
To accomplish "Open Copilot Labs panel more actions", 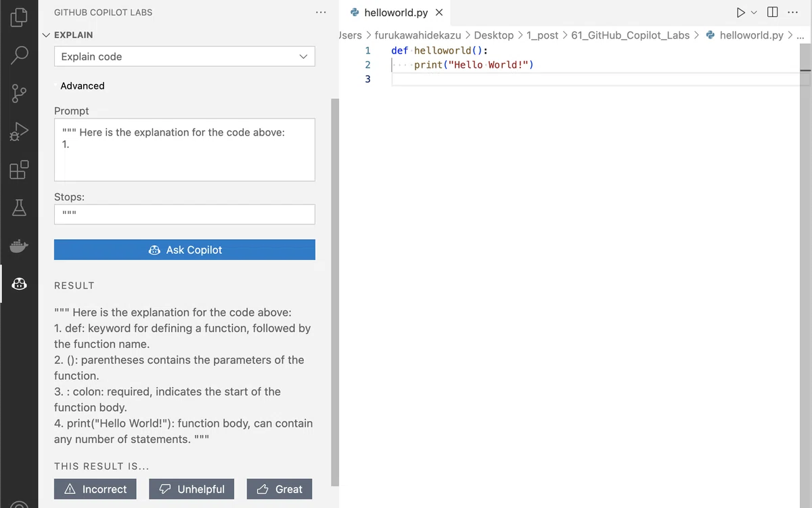I will pyautogui.click(x=321, y=12).
